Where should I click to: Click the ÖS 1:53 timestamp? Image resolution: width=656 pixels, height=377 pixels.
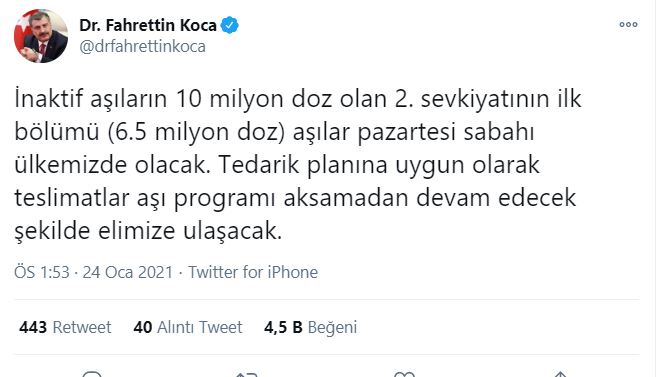41,272
